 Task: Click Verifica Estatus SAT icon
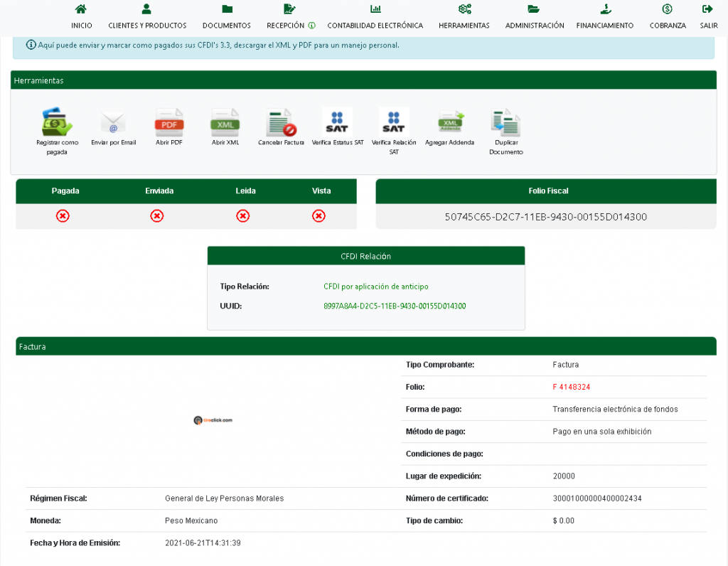[x=337, y=122]
